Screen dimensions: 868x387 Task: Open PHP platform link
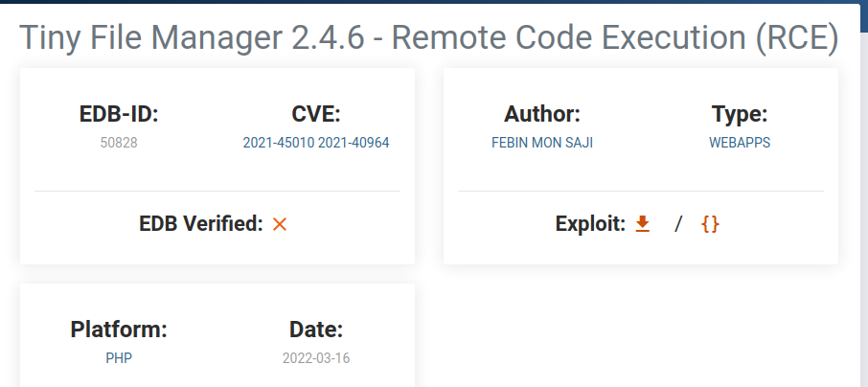(x=119, y=358)
